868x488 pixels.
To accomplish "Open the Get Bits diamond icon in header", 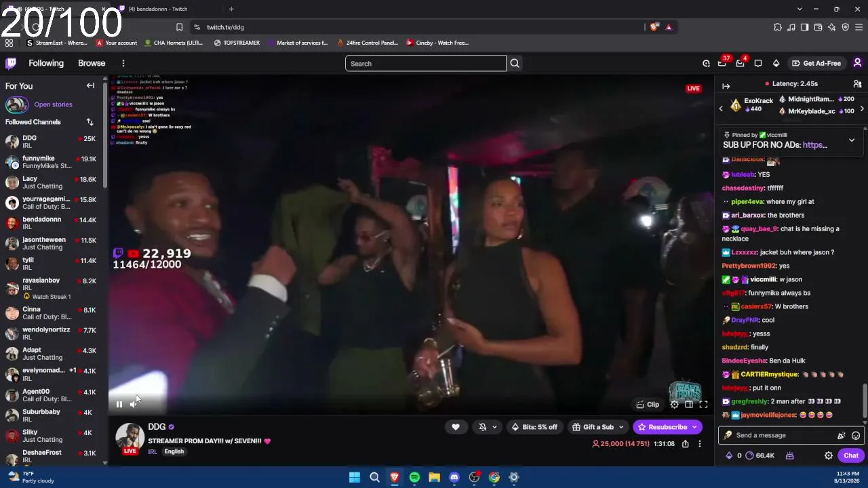I will click(x=776, y=63).
